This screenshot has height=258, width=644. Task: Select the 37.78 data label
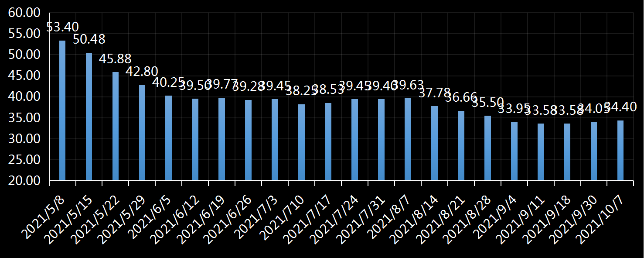[x=434, y=93]
